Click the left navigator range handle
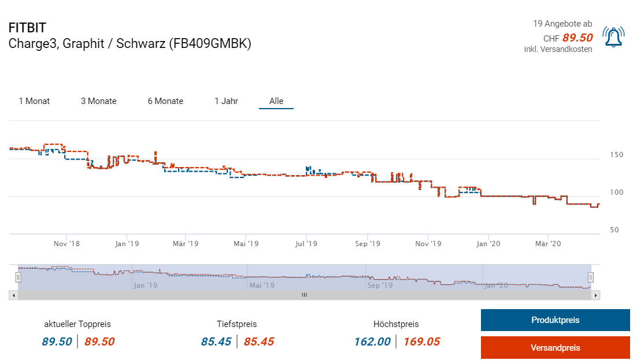 [18, 277]
